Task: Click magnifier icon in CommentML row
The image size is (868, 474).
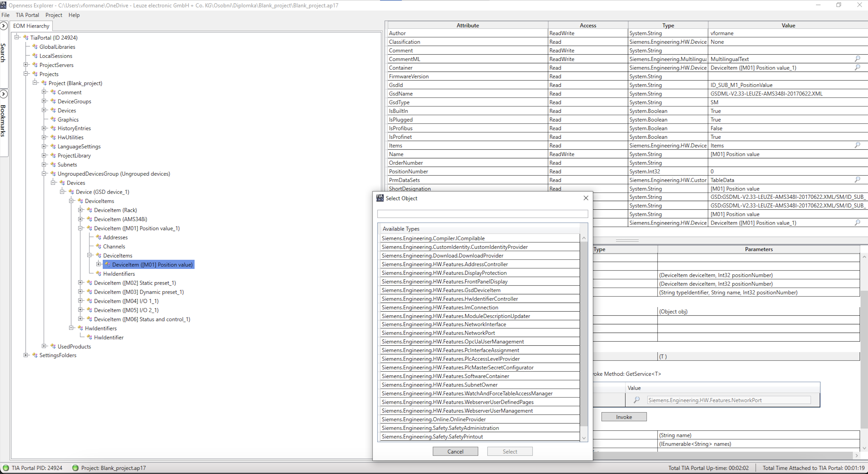Action: pos(857,59)
